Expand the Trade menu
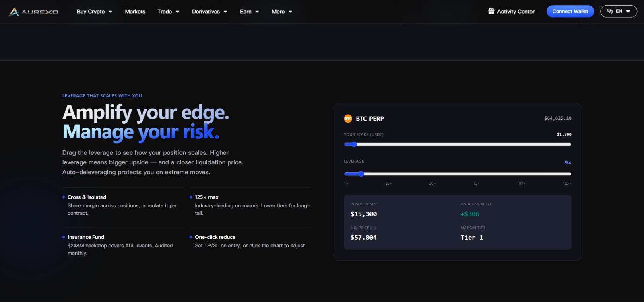Image resolution: width=644 pixels, height=302 pixels. coord(168,12)
